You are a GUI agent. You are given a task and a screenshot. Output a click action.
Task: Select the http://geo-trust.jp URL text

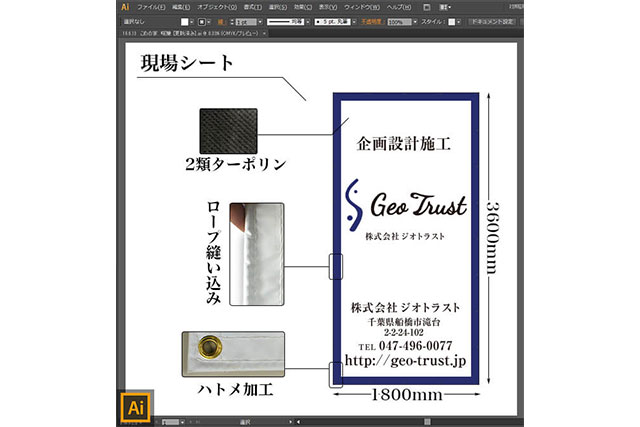pyautogui.click(x=405, y=360)
